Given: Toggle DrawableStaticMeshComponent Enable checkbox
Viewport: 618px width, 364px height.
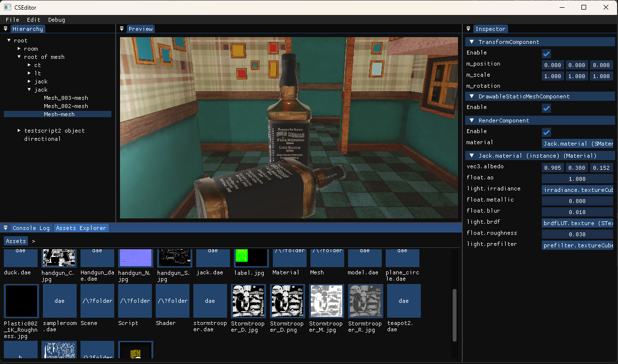Looking at the screenshot, I should (546, 108).
